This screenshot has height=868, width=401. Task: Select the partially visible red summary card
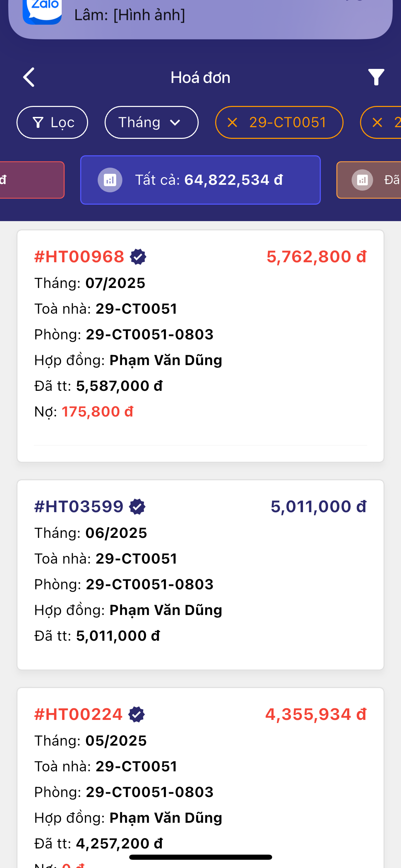(x=31, y=180)
